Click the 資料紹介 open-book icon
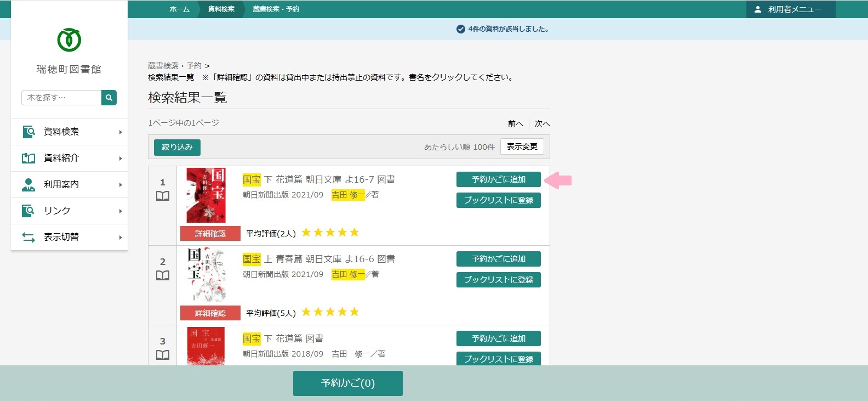The height and width of the screenshot is (401, 868). (x=28, y=158)
